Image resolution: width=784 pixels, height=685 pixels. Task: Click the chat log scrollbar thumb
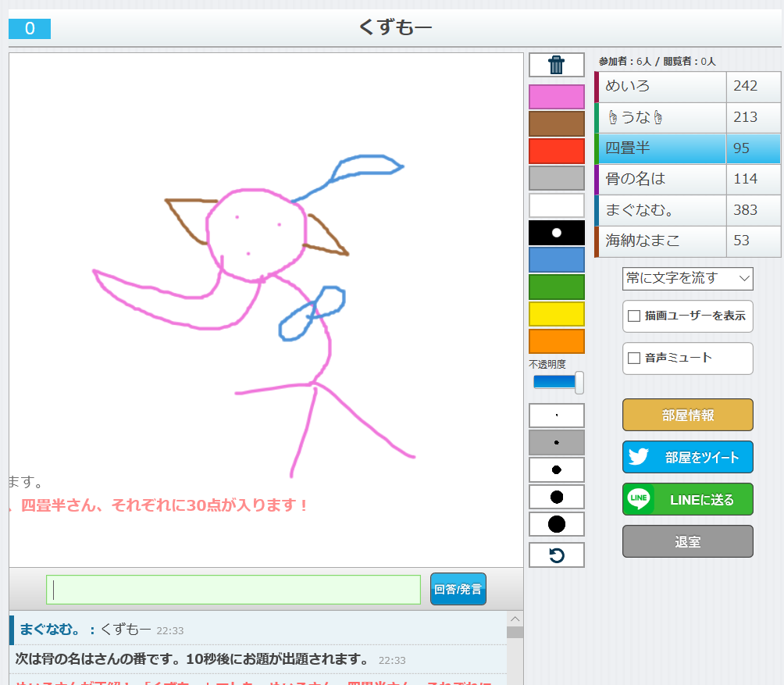pyautogui.click(x=515, y=632)
